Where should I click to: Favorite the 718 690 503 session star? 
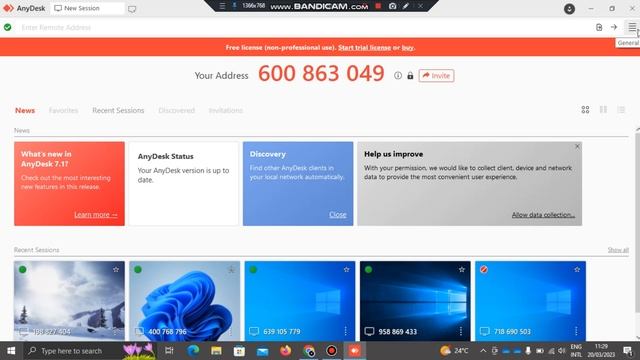(577, 269)
